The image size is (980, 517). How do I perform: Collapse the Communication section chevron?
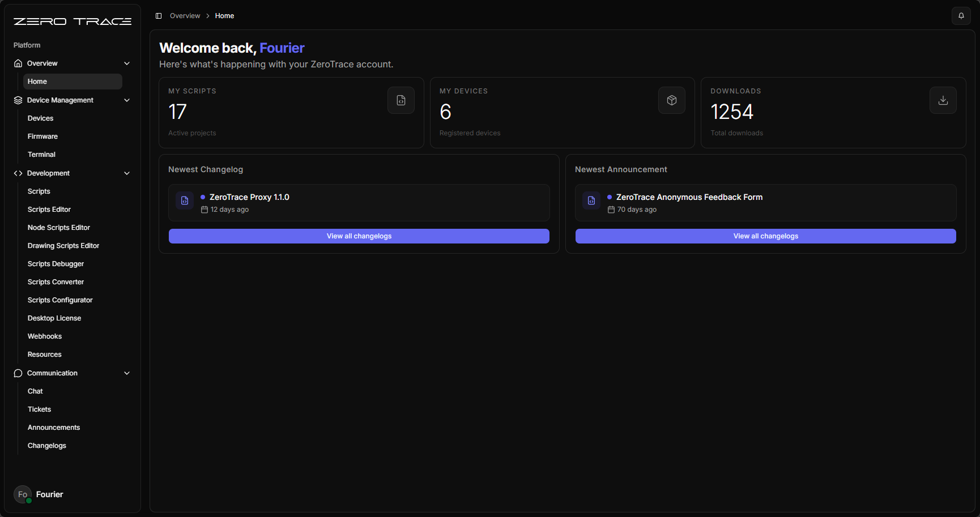pyautogui.click(x=127, y=373)
